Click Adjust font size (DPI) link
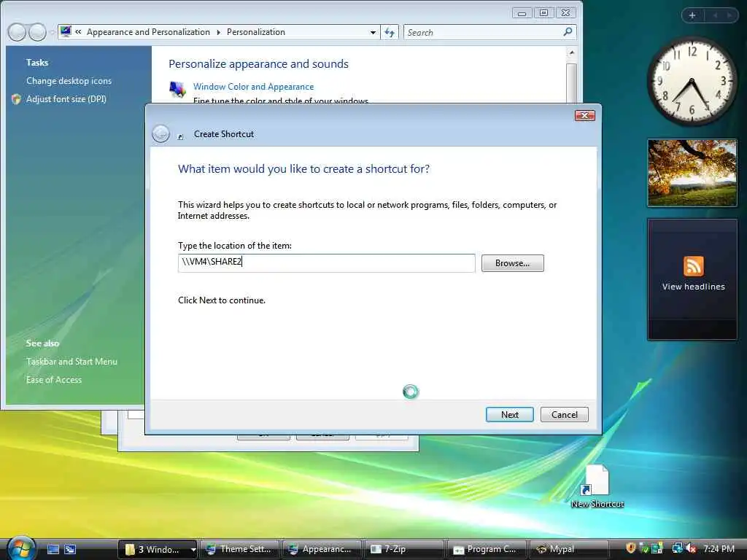This screenshot has width=747, height=560. (66, 99)
